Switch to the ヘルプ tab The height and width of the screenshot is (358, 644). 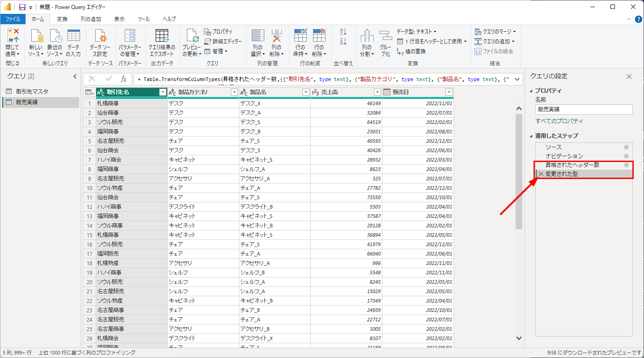tap(169, 19)
